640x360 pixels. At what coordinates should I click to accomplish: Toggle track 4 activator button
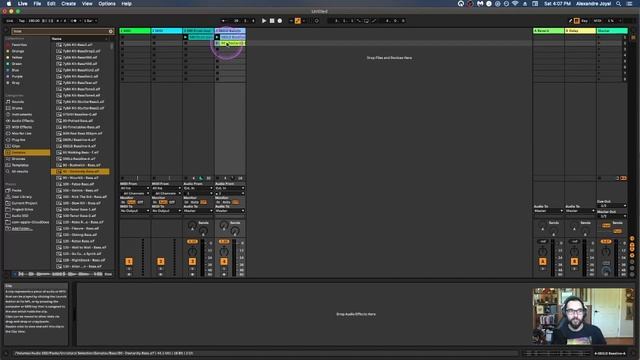(x=224, y=261)
